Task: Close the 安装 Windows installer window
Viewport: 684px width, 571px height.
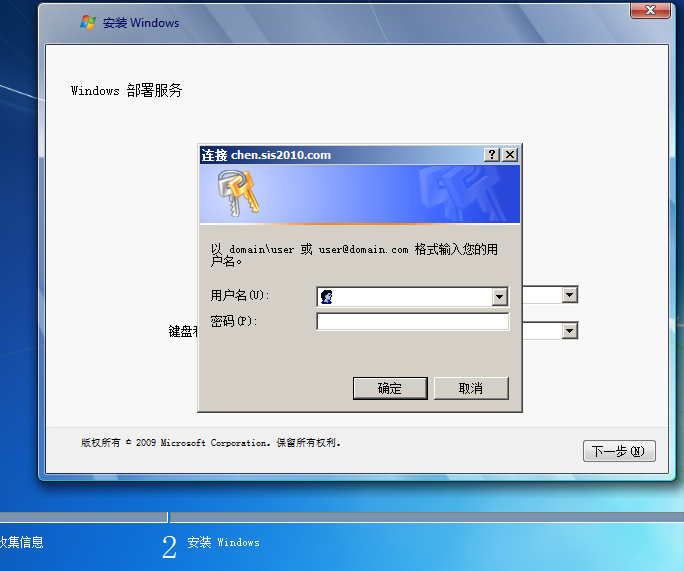Action: [x=650, y=10]
